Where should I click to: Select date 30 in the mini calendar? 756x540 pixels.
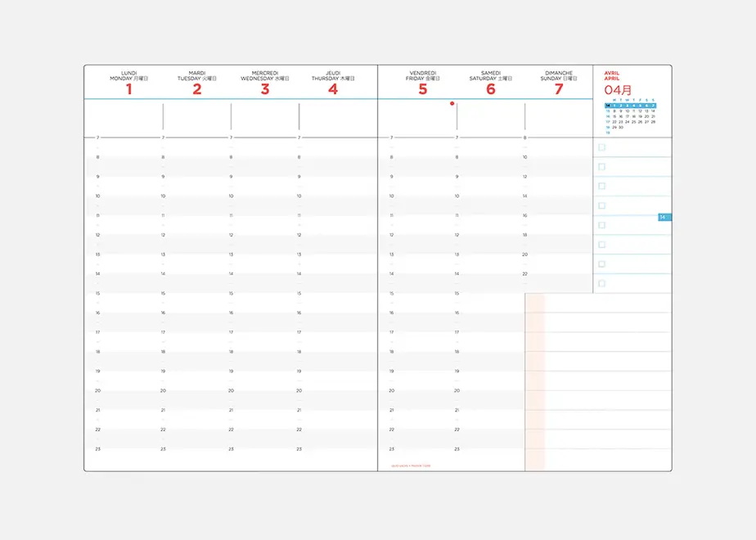click(x=621, y=128)
